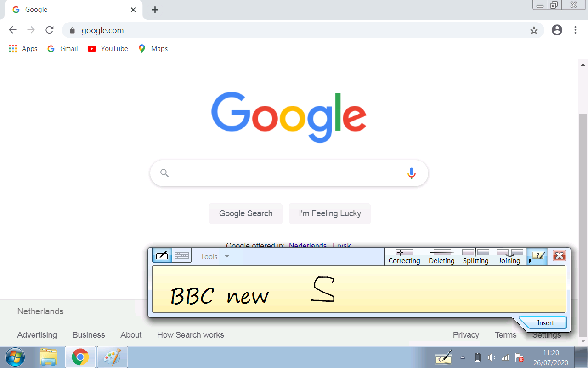Image resolution: width=588 pixels, height=368 pixels.
Task: Open the YouTube bookmark
Action: 107,48
